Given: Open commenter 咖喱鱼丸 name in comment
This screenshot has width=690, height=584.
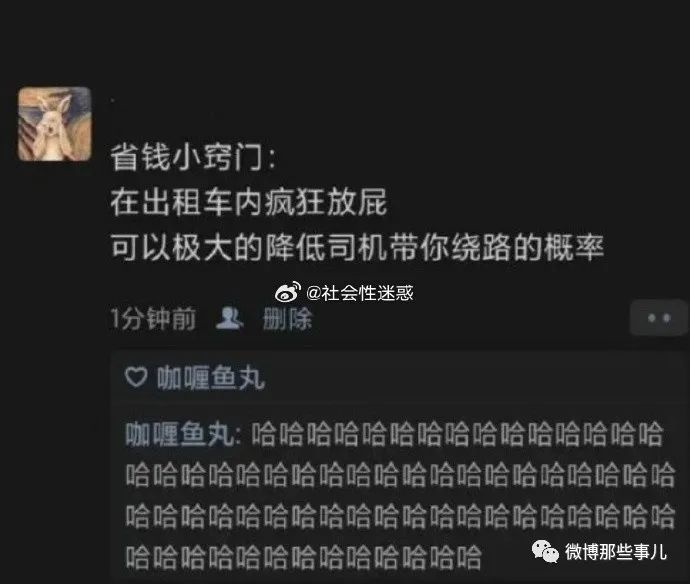Looking at the screenshot, I should click(x=180, y=434).
